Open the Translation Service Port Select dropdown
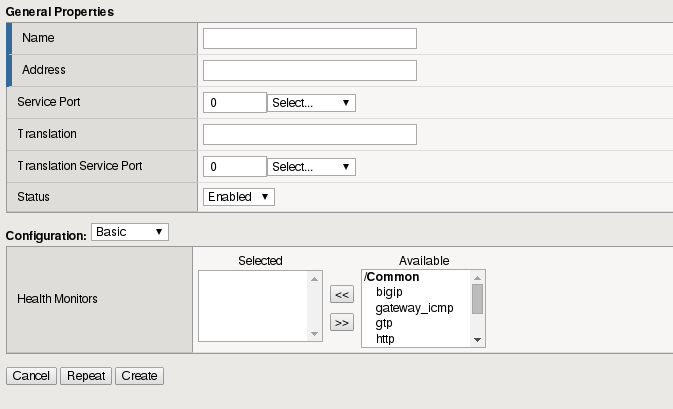 pos(311,166)
